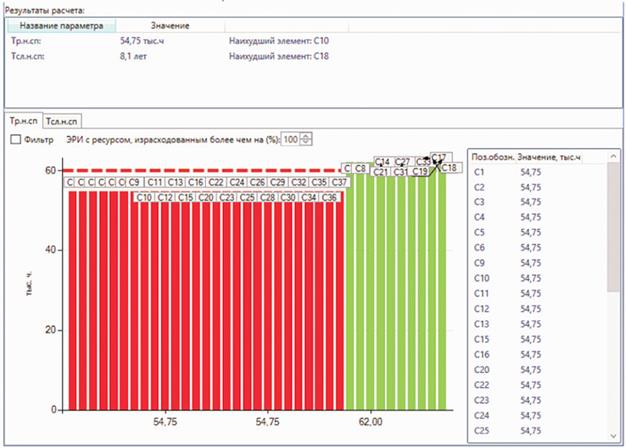626x448 pixels.
Task: Click the Название параметра column header
Action: [x=62, y=25]
